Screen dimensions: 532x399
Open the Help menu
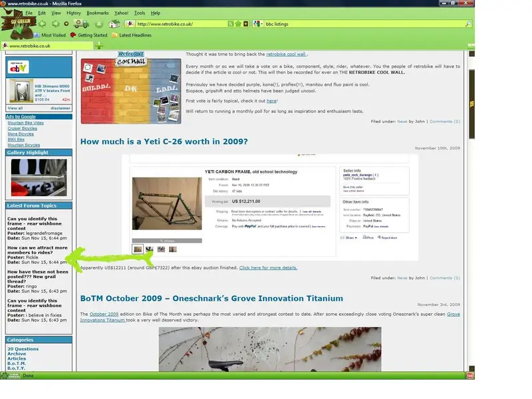(x=156, y=13)
